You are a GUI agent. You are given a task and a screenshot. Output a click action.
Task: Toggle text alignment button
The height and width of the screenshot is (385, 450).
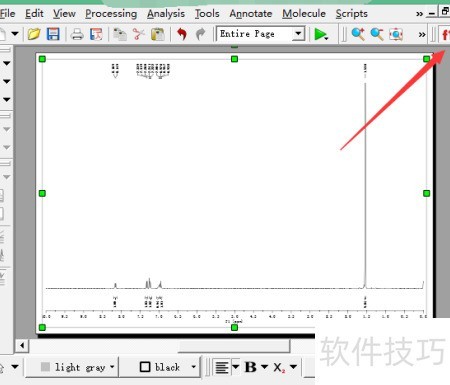point(222,367)
